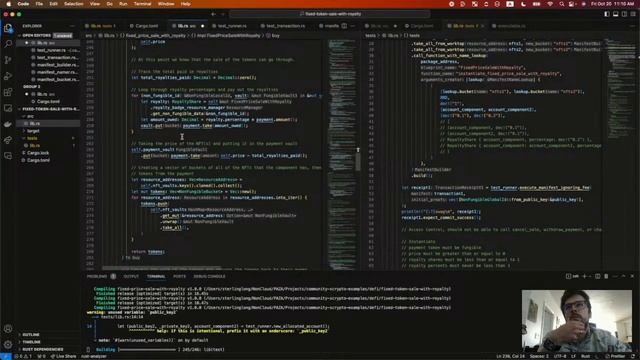Expand the Rust Dependencies section
Viewport: 640px width, 360px height.
[42, 349]
